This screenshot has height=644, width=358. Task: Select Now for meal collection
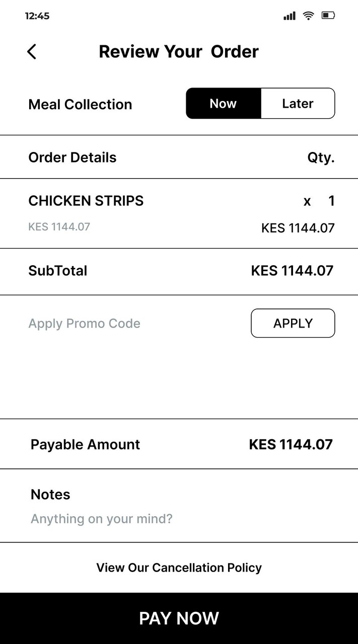[x=223, y=104]
